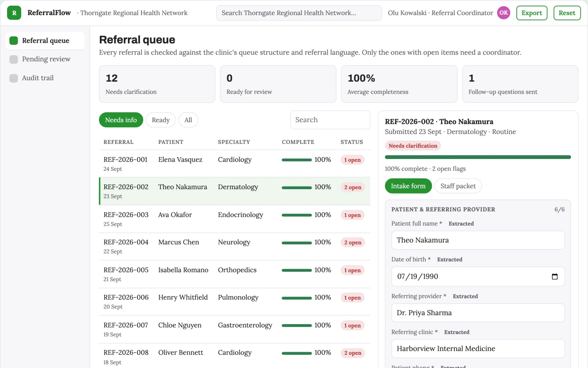Click the Reset button
Screen dimensions: 588x368
567,13
